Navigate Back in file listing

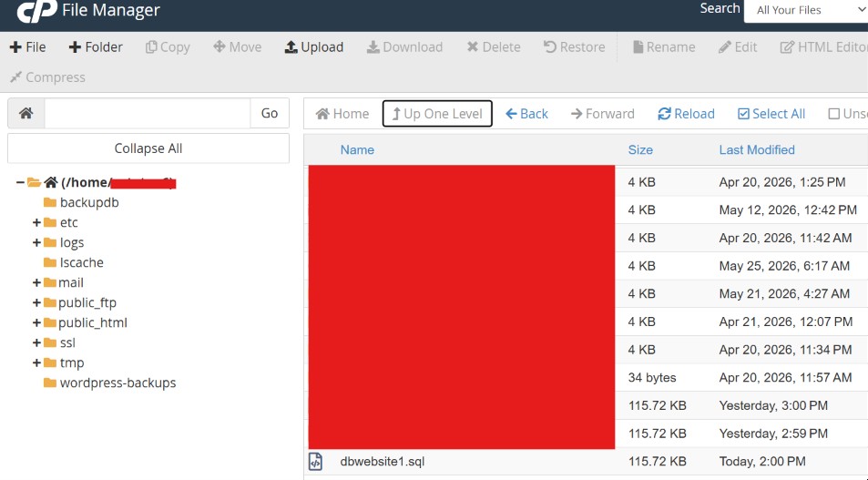[x=526, y=114]
